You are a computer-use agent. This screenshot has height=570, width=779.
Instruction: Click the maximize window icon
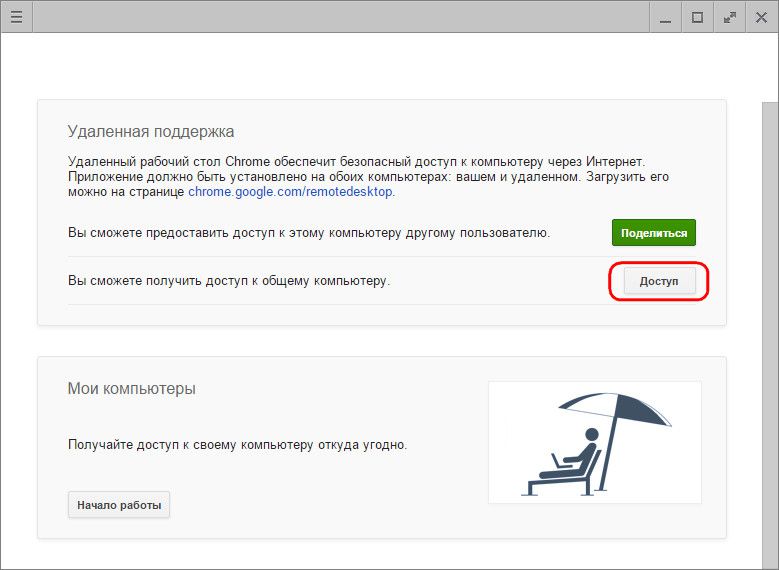pos(697,17)
